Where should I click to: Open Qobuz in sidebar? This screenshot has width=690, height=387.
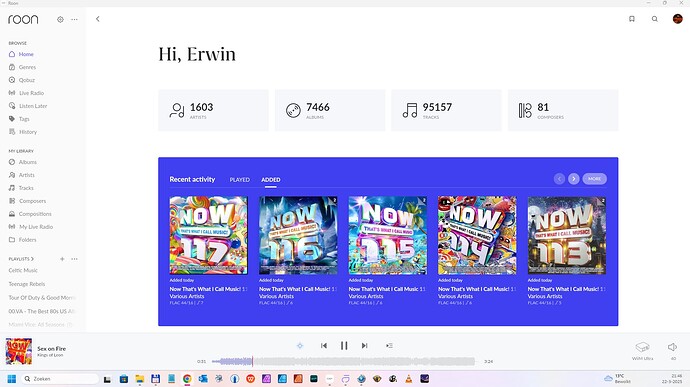(22, 80)
